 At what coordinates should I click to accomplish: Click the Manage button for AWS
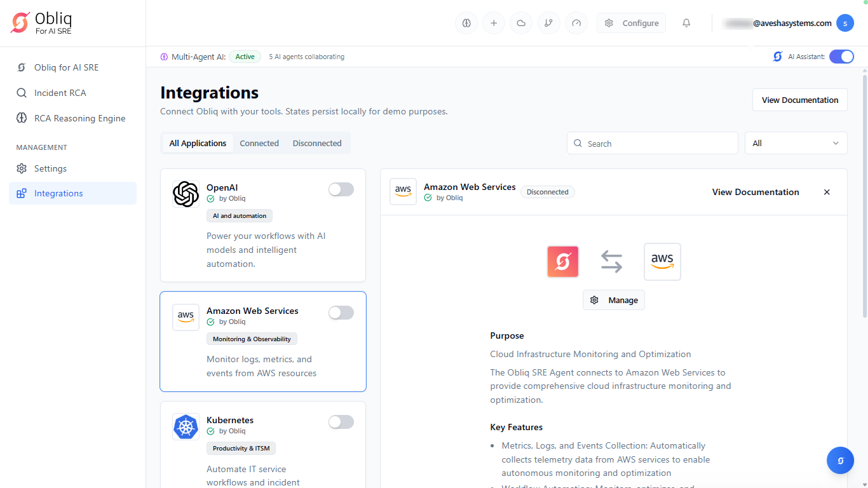[614, 300]
